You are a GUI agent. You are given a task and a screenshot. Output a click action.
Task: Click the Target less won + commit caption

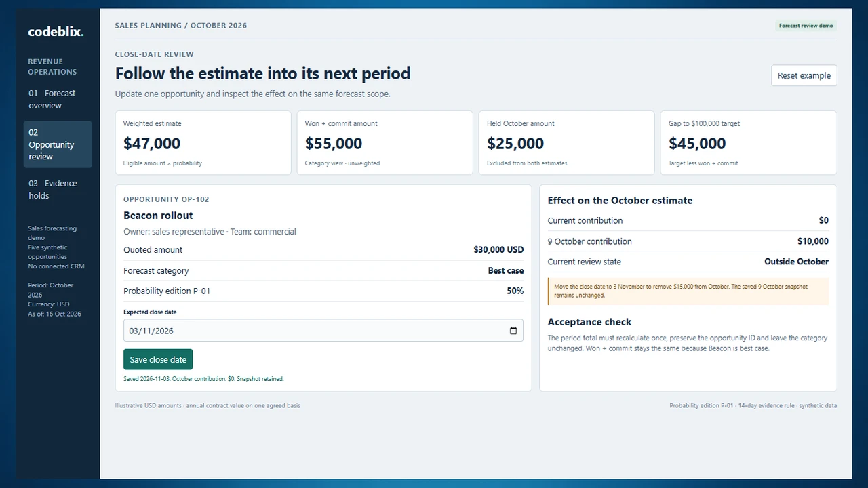[703, 163]
